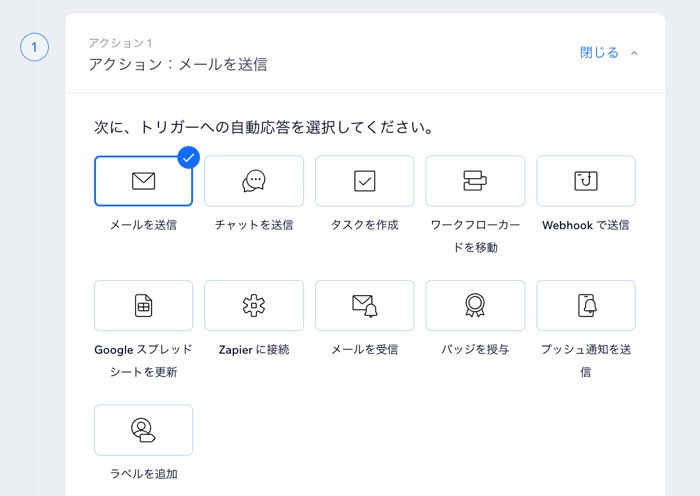Click the Webhook で送信 label text
700x496 pixels.
click(x=586, y=225)
